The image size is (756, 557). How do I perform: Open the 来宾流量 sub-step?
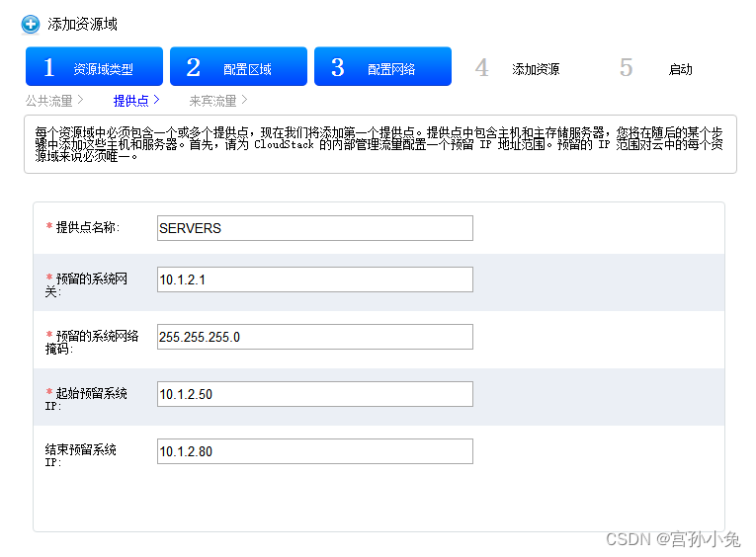218,101
